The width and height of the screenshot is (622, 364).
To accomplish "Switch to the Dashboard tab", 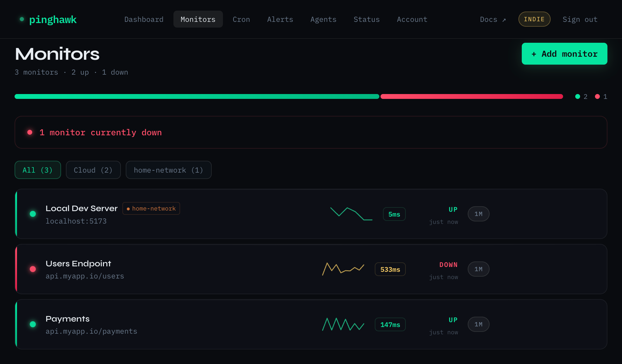I will [x=144, y=19].
